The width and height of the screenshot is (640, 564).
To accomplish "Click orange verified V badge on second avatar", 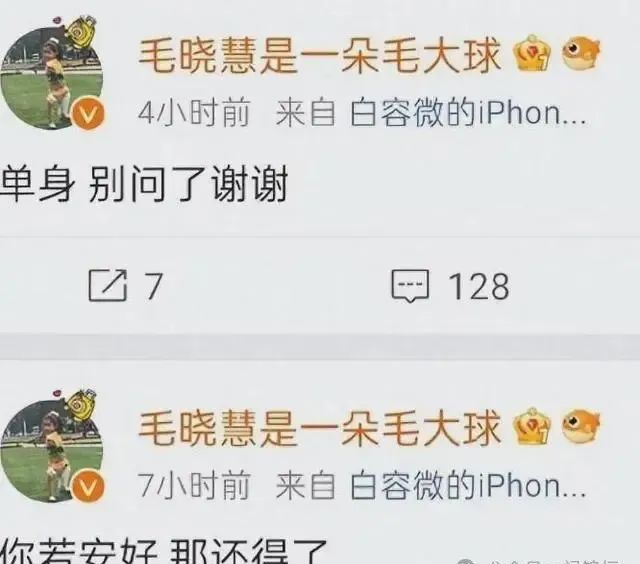I will (x=88, y=488).
